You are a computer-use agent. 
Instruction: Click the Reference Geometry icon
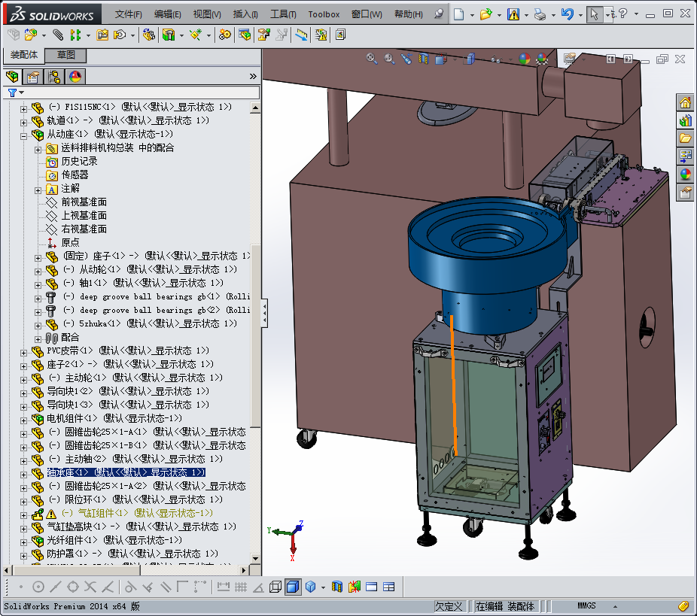(x=196, y=35)
